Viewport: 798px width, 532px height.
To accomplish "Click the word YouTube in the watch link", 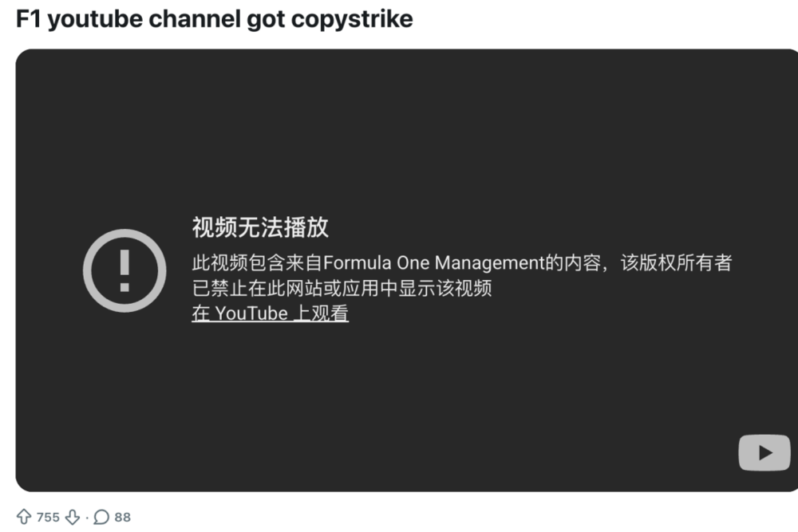I will click(x=251, y=313).
